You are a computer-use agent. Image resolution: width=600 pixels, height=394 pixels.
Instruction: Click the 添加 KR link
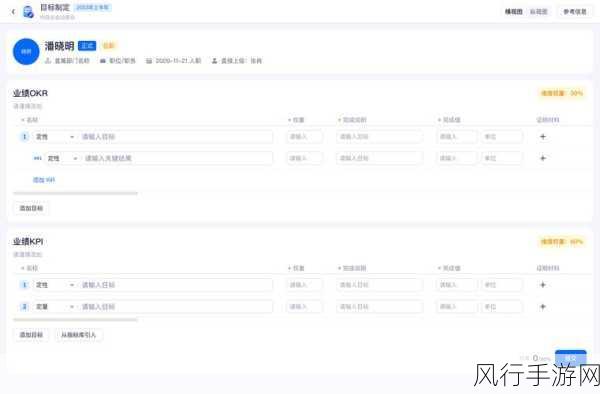pos(44,180)
